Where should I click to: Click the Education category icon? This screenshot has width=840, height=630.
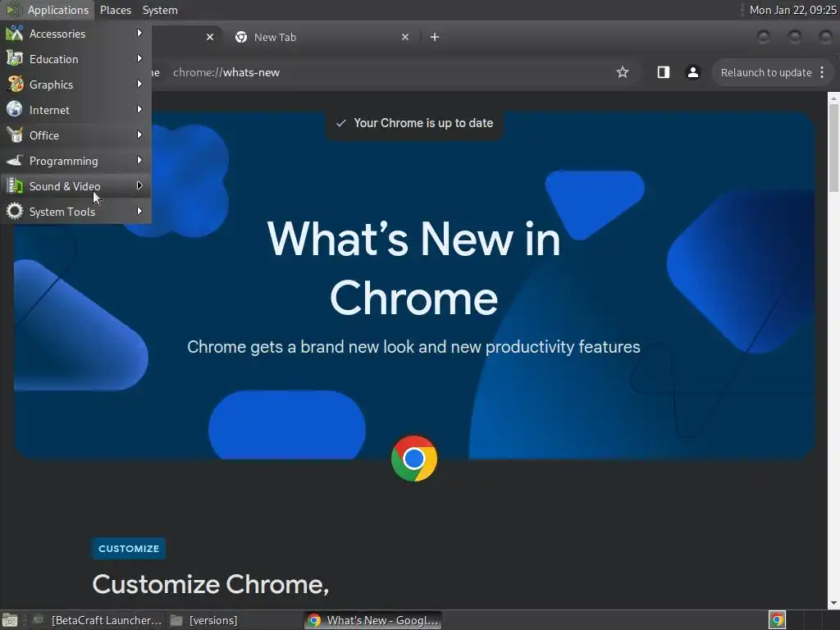tap(15, 59)
